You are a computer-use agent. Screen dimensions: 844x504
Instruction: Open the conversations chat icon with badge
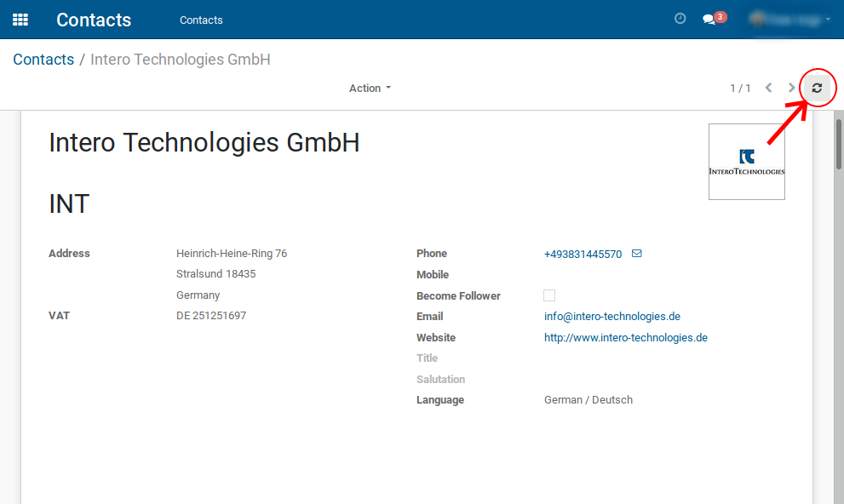pyautogui.click(x=714, y=19)
